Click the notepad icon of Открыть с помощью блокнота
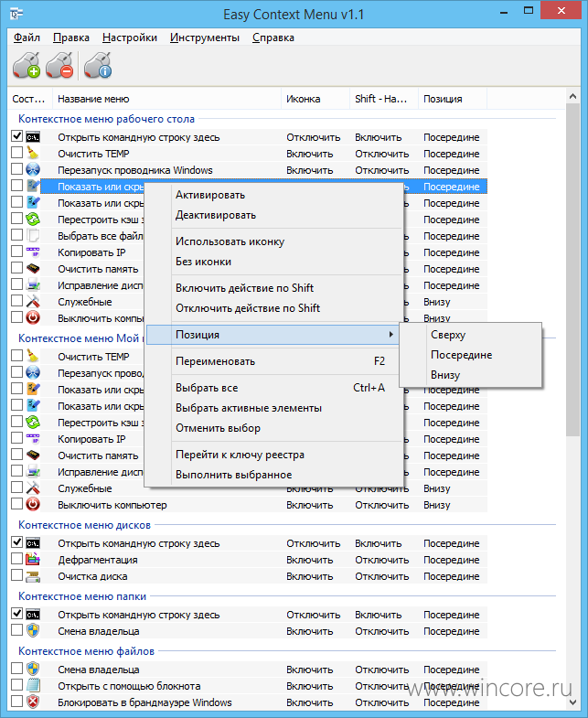588x718 pixels. tap(33, 685)
